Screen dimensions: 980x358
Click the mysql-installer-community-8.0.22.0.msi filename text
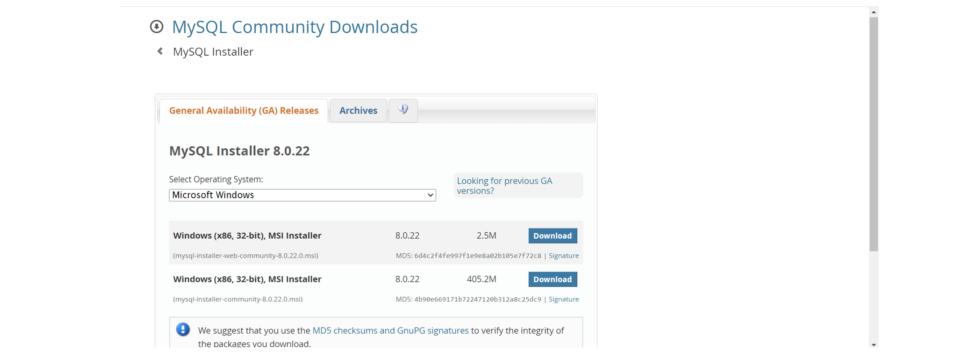pyautogui.click(x=238, y=299)
